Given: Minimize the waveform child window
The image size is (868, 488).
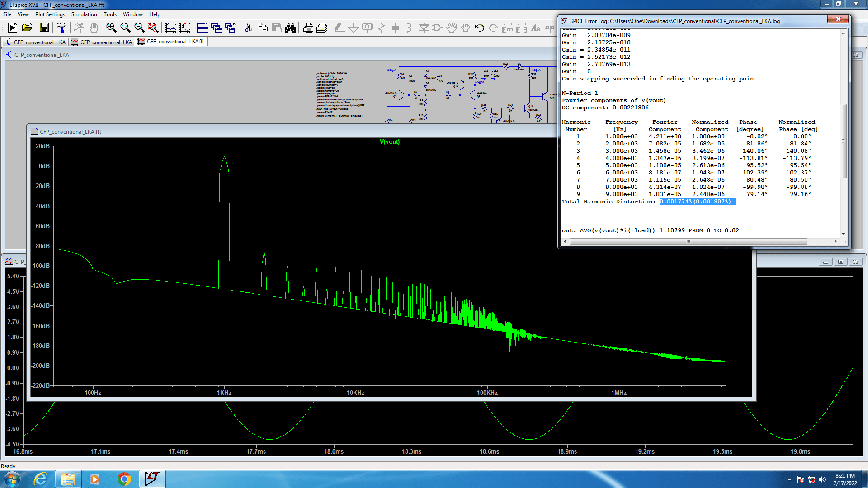Looking at the screenshot, I should click(826, 262).
